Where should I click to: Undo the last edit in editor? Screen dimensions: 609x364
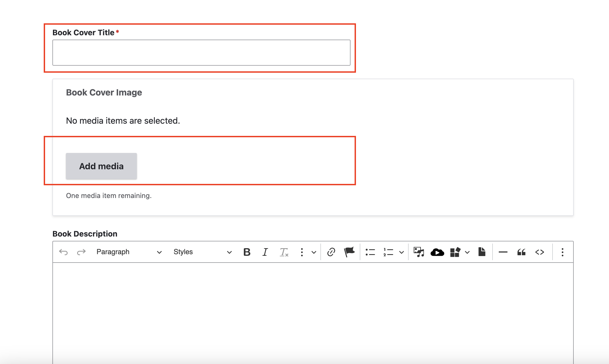point(63,252)
